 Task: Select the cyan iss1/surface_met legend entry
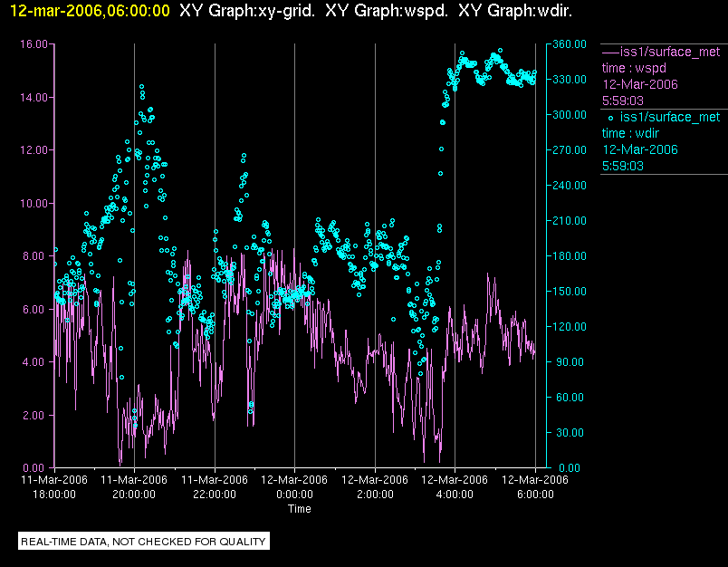pos(669,117)
